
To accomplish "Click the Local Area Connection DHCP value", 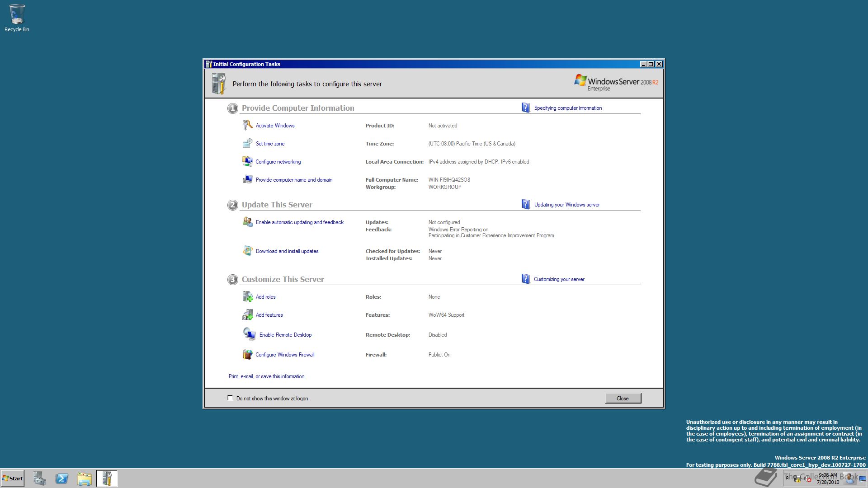I will tap(478, 162).
